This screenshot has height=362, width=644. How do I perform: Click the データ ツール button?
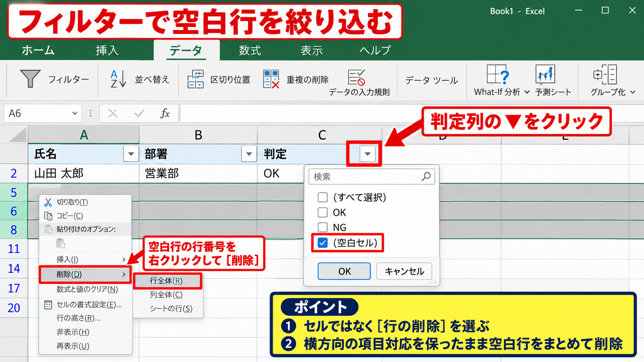click(431, 80)
